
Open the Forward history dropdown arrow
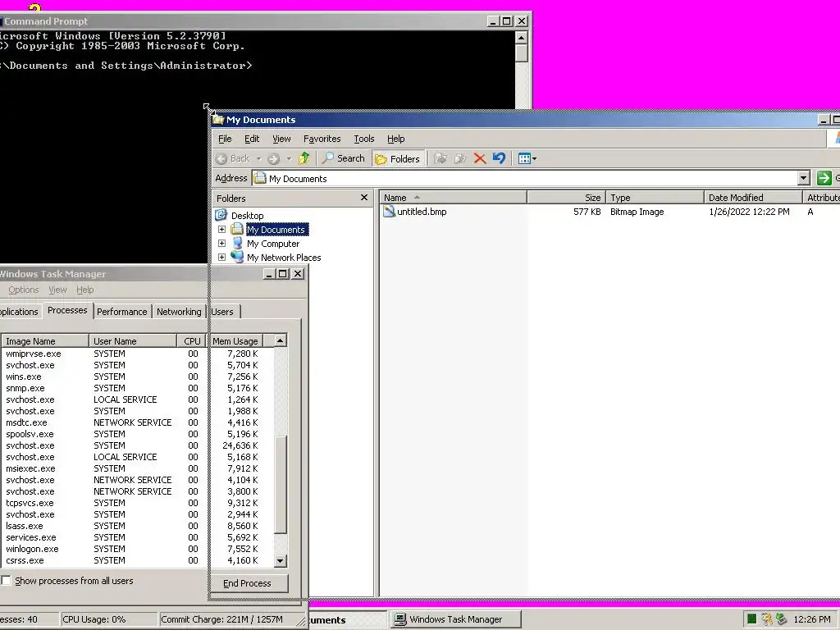point(289,159)
